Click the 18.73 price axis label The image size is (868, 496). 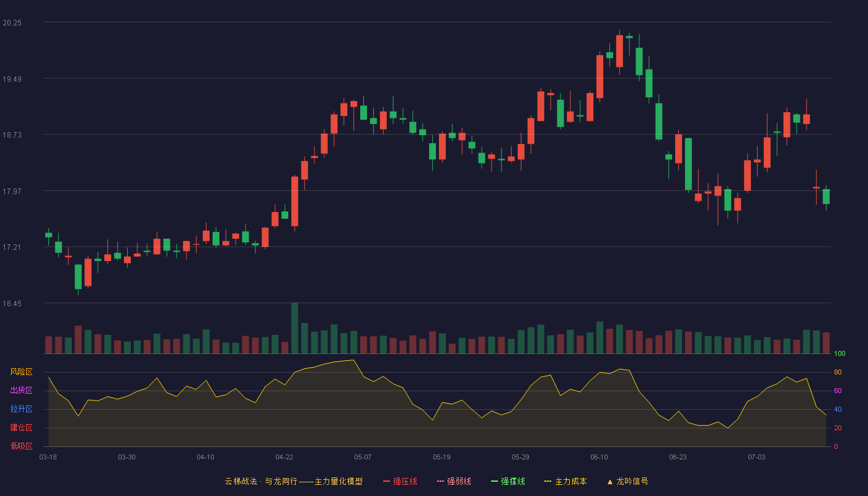12,135
